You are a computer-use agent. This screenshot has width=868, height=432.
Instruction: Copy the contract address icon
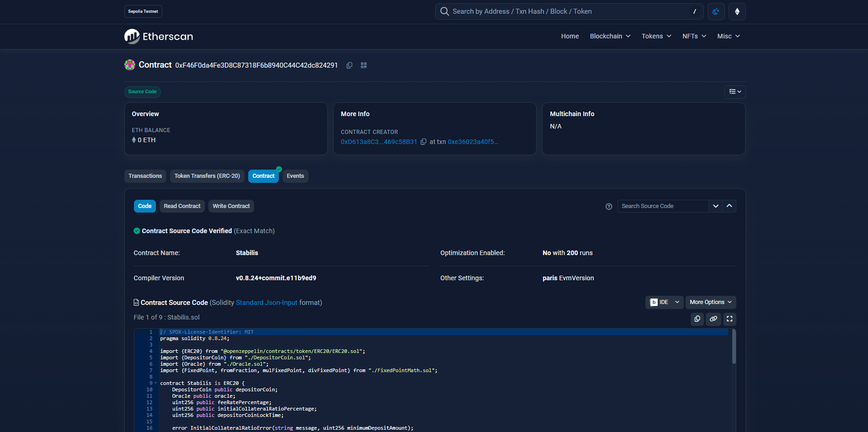[x=349, y=65]
